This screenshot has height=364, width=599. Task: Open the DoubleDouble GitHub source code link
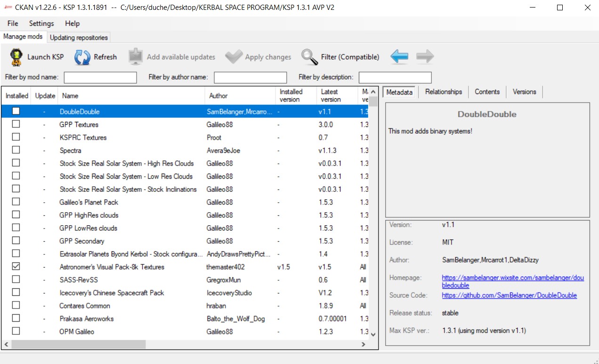coord(509,295)
